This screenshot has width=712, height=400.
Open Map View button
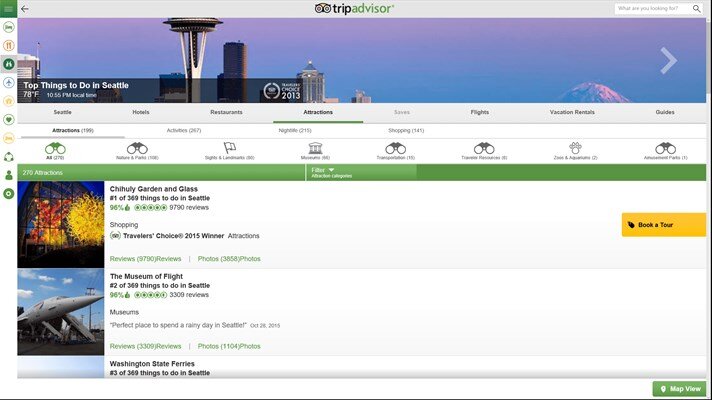(x=679, y=389)
